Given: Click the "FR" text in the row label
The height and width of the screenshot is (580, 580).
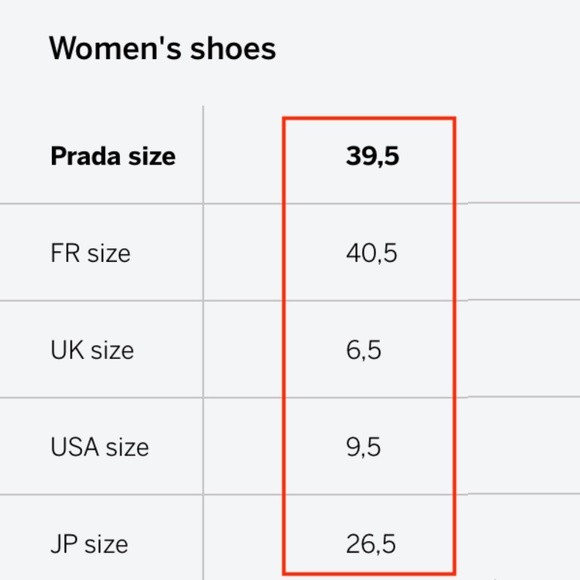Looking at the screenshot, I should point(65,253).
